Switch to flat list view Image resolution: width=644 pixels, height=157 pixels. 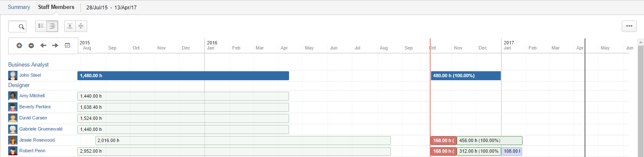tap(41, 26)
